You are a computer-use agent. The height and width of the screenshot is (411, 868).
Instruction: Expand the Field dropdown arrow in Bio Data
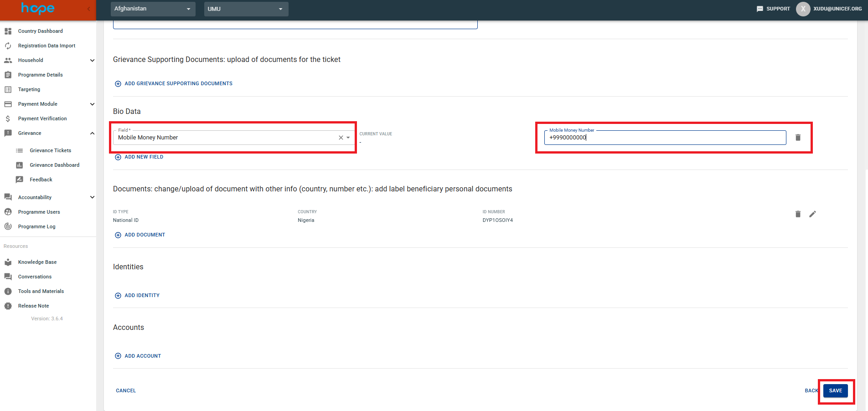pos(348,138)
